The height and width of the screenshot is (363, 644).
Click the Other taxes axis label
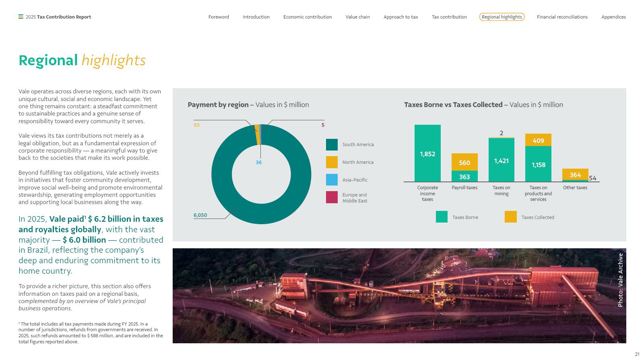[x=575, y=188]
